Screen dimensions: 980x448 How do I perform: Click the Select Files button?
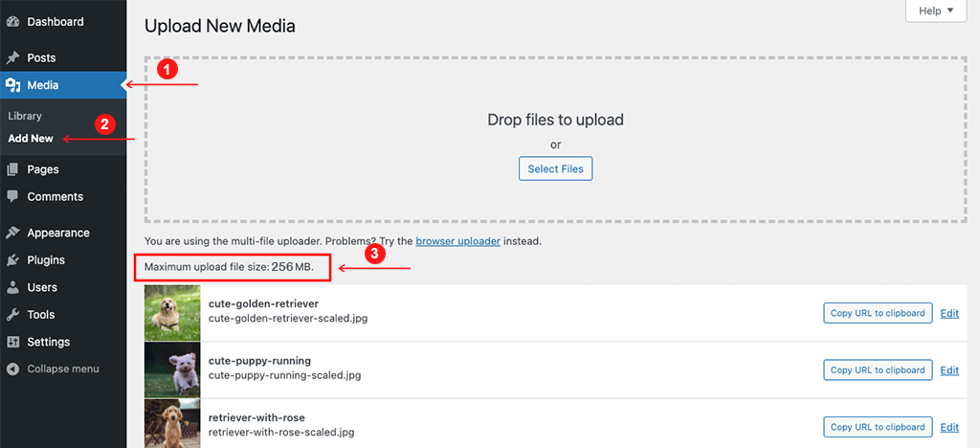[556, 168]
